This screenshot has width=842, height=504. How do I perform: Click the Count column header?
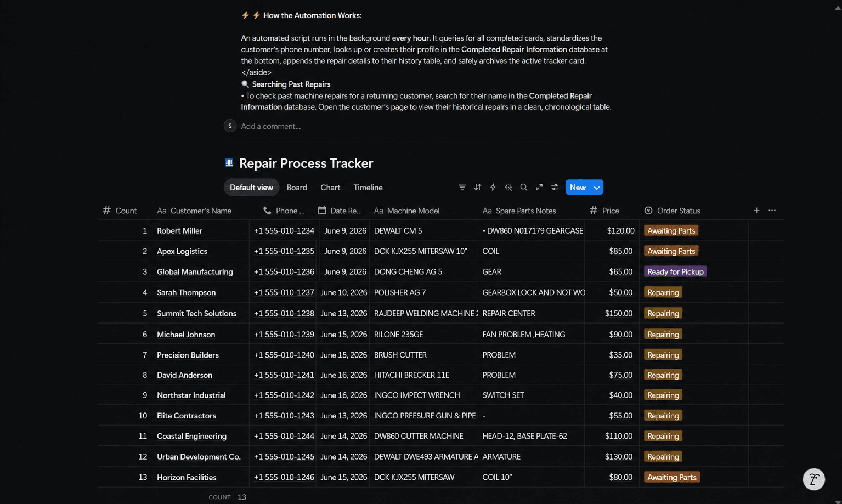point(120,211)
